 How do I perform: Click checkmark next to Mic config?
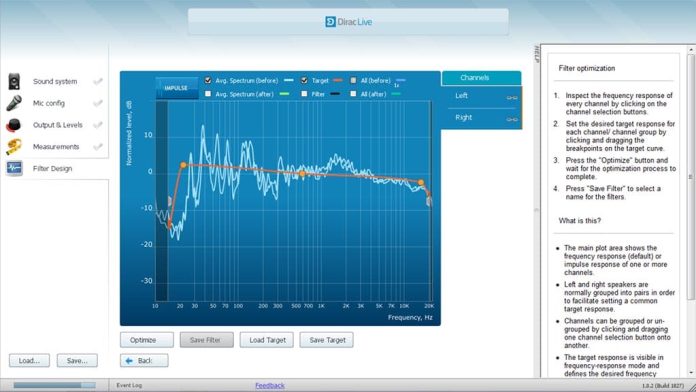tap(98, 103)
